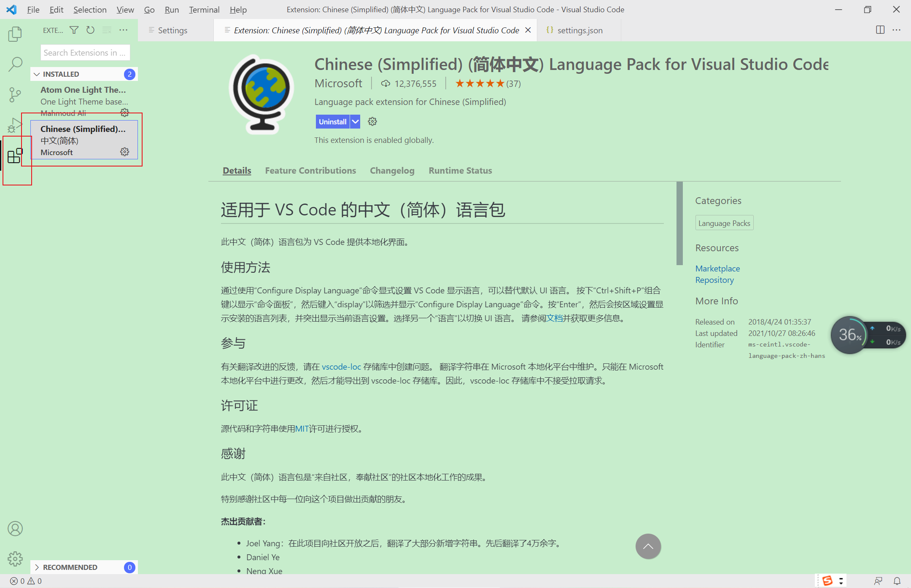Open the View menu

tap(125, 9)
